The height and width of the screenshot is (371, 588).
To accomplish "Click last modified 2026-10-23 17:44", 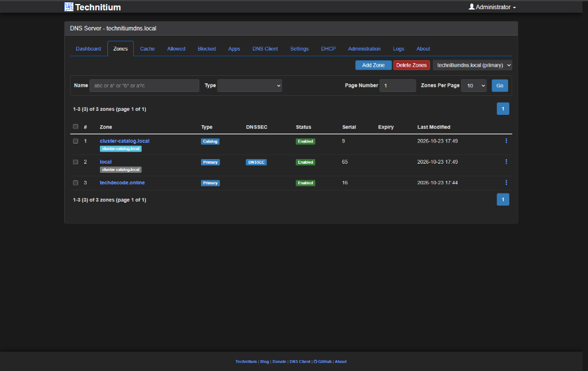I will [x=437, y=183].
